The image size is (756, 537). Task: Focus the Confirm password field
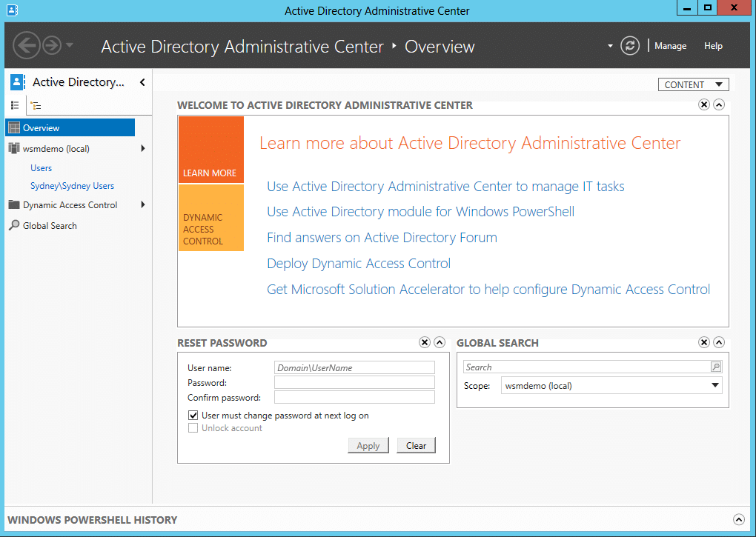tap(354, 397)
